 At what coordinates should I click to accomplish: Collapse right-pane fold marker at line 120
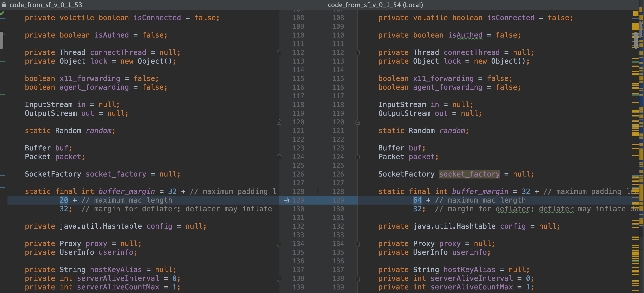point(358,122)
